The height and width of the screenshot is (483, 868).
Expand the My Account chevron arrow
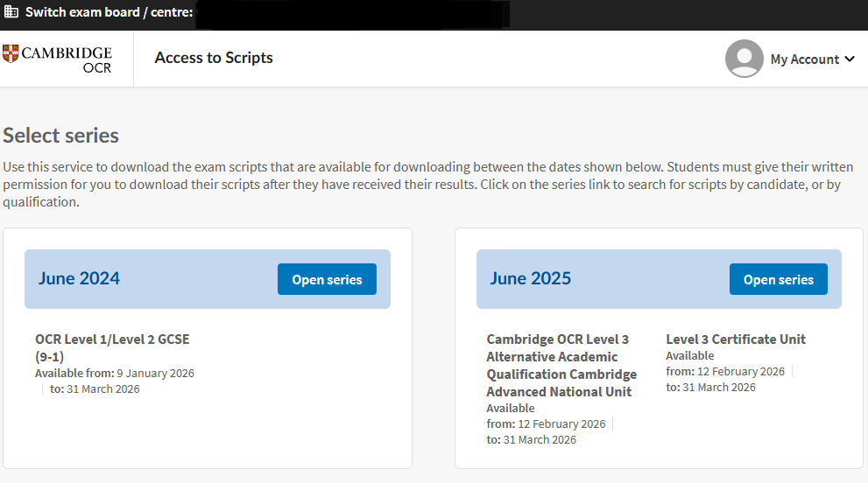(849, 59)
